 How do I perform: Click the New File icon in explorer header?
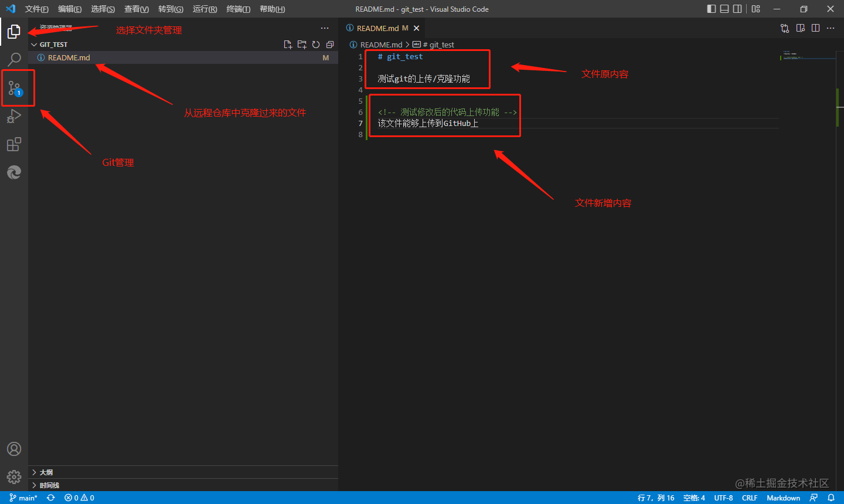(288, 45)
